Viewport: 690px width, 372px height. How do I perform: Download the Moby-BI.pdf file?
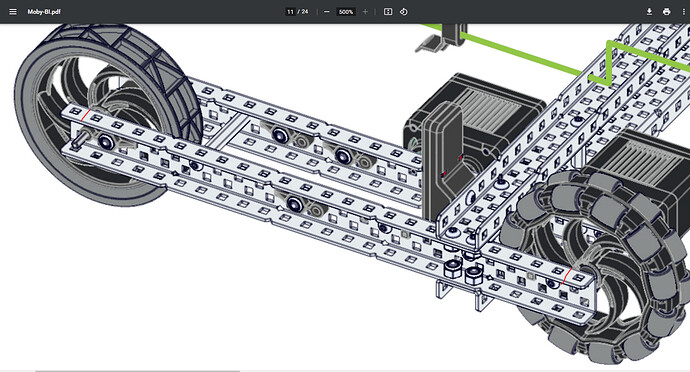(x=649, y=12)
